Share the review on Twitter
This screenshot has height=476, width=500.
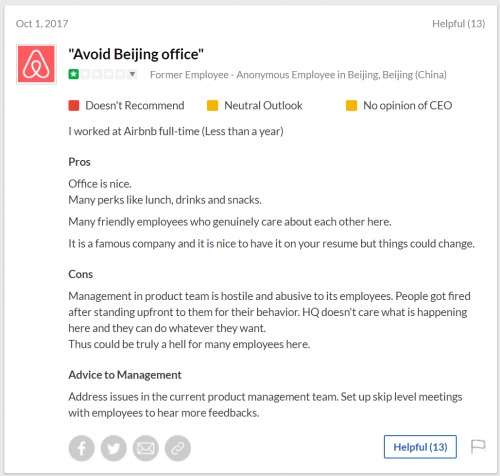click(x=114, y=448)
